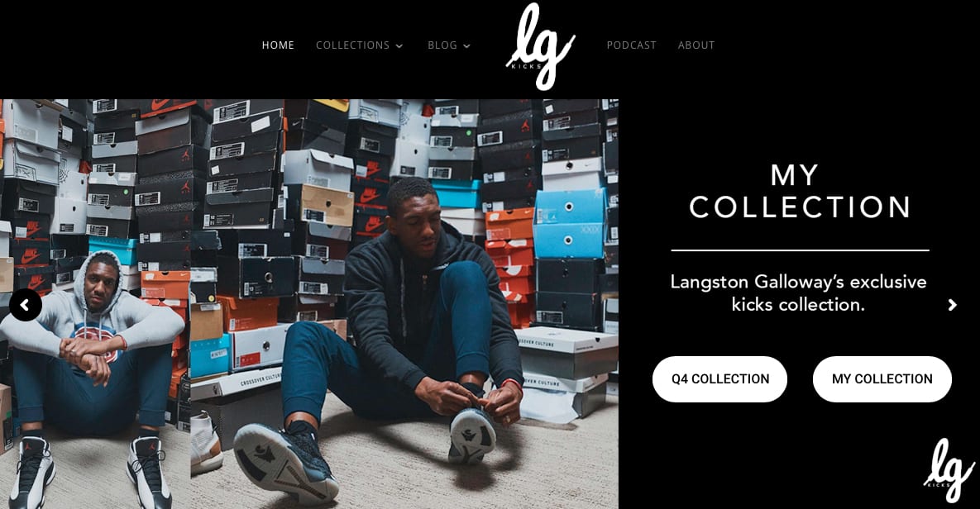980x509 pixels.
Task: Navigate to the Home page
Action: (x=278, y=45)
